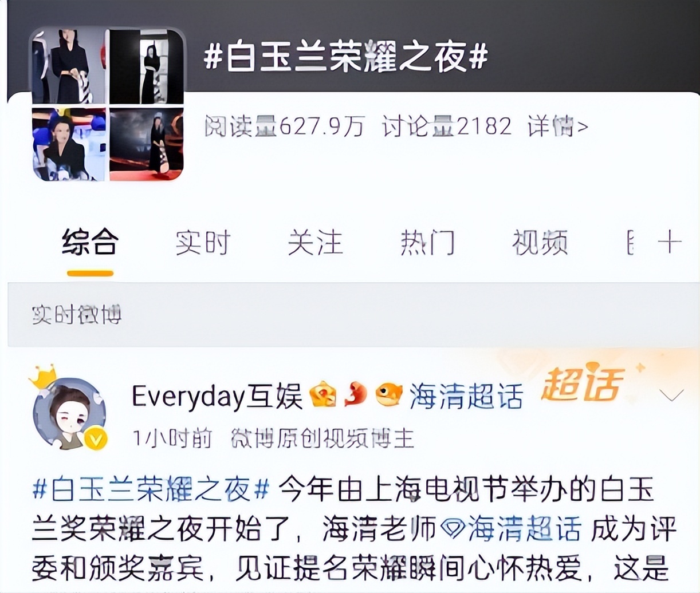Open the topic cover image collage
700x593 pixels.
[108, 104]
